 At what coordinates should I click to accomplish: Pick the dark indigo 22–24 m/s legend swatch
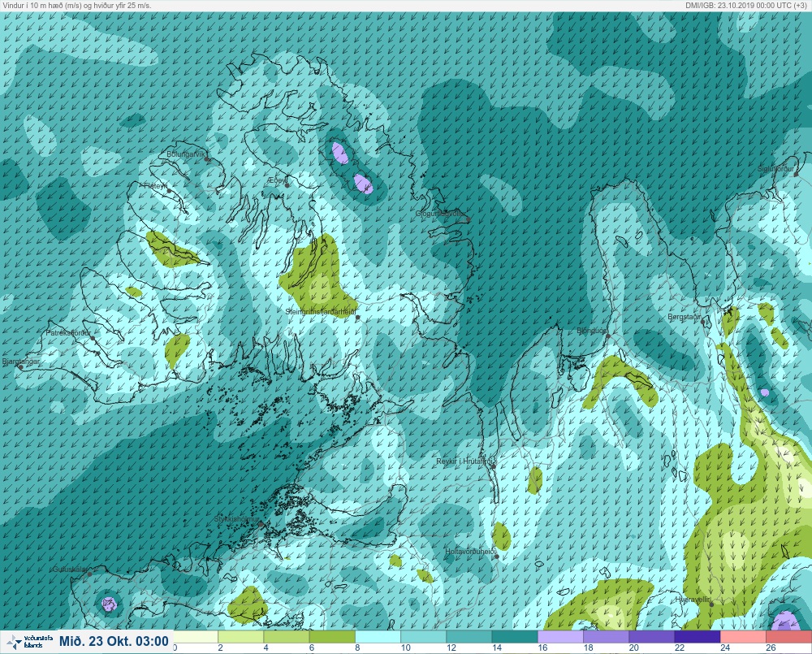(697, 636)
